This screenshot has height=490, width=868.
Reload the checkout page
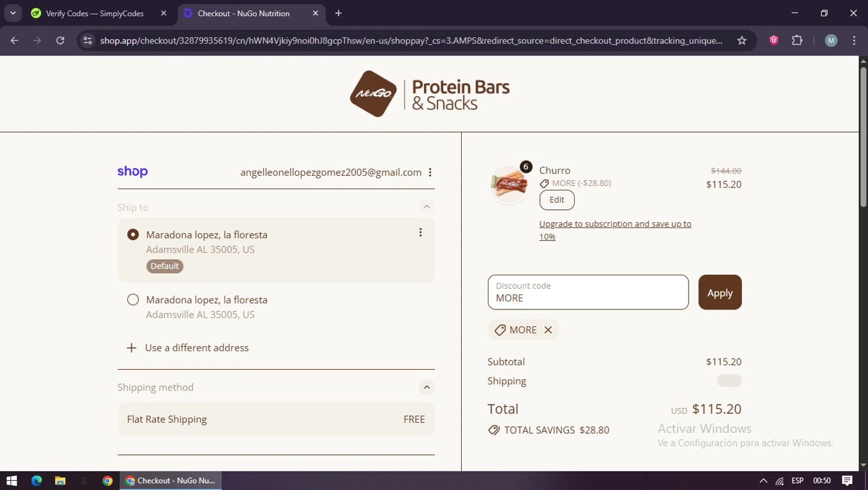(60, 40)
